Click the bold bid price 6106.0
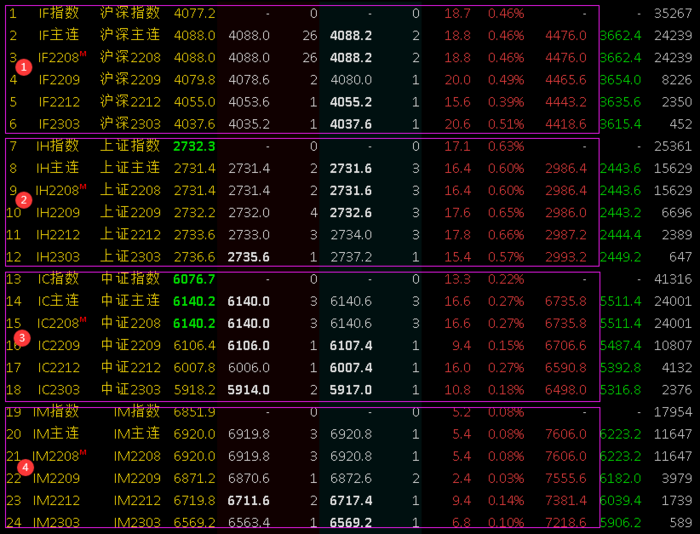This screenshot has width=700, height=534. (249, 346)
